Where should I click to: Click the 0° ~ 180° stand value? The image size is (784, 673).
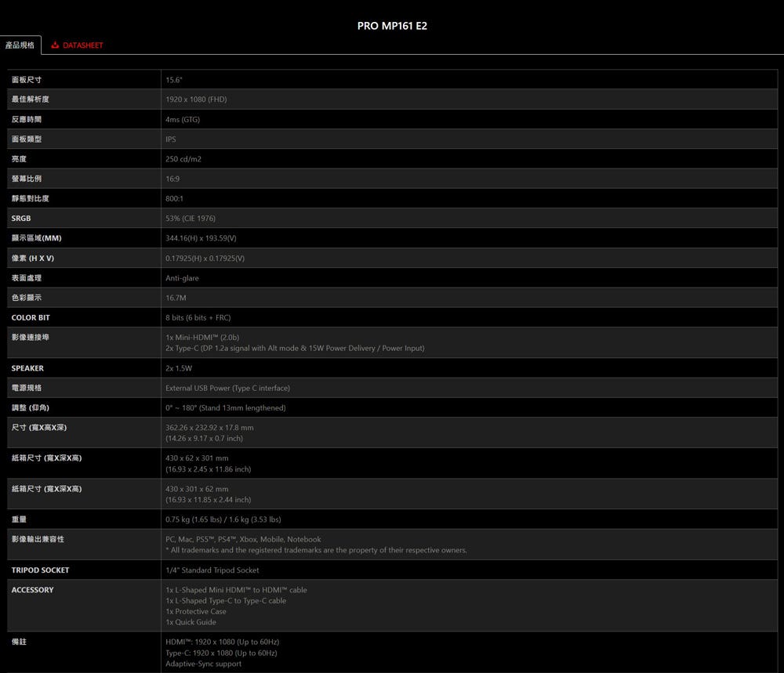(x=226, y=407)
